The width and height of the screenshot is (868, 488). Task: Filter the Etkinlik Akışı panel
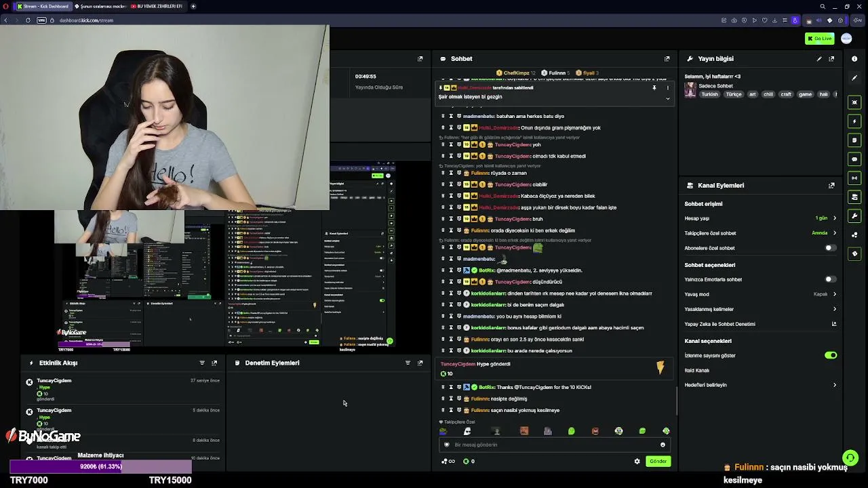tap(202, 363)
